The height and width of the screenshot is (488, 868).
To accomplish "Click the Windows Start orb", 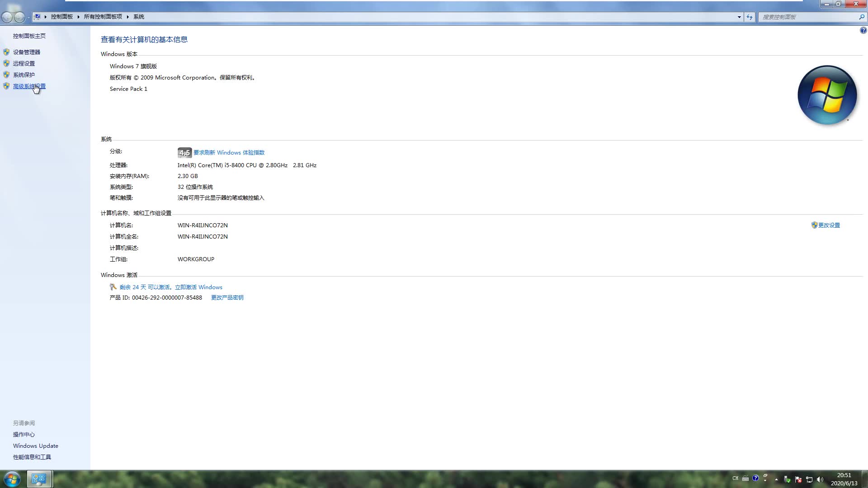I will pos(12,479).
